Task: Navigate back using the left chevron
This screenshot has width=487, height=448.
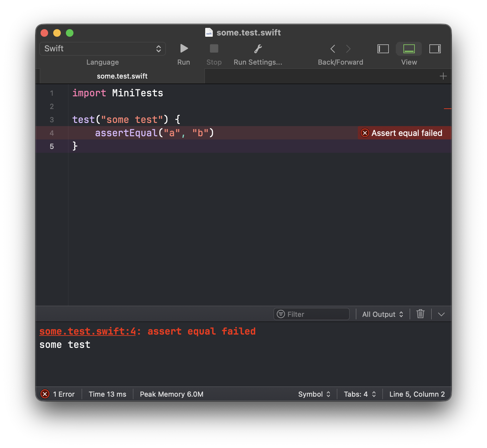Action: (332, 49)
